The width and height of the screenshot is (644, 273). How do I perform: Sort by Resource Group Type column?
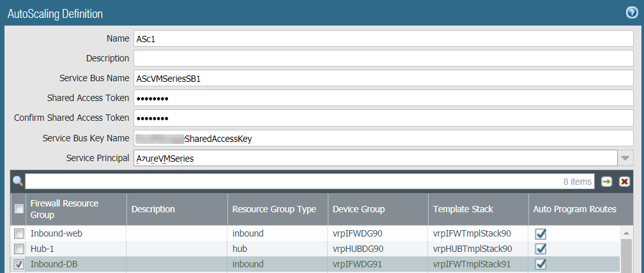(277, 209)
